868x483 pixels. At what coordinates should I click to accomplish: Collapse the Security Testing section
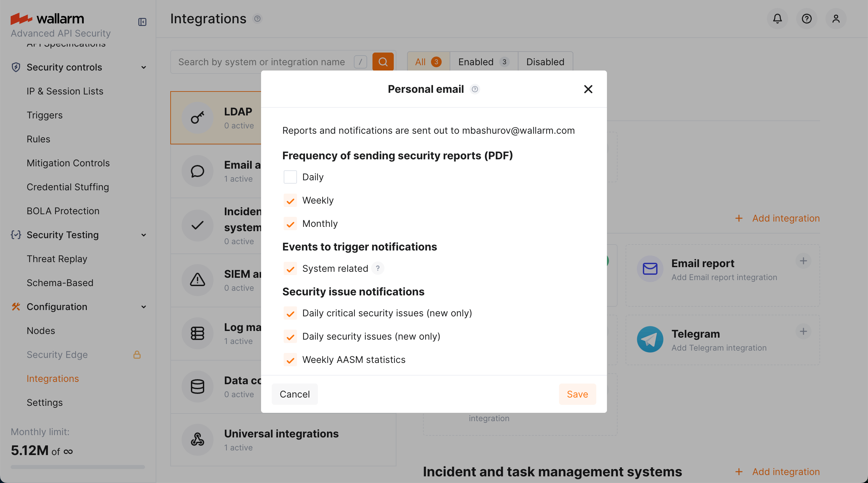coord(144,235)
